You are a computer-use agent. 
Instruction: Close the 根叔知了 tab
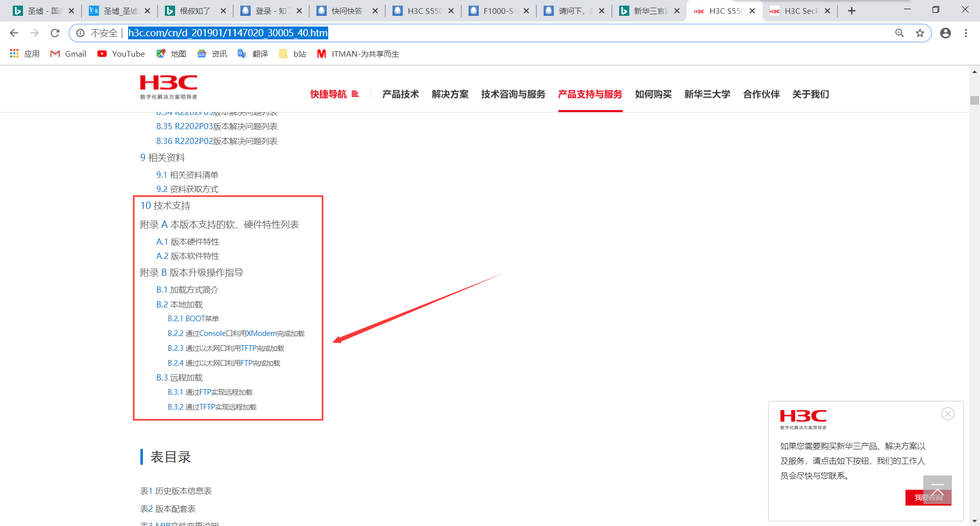pyautogui.click(x=223, y=11)
